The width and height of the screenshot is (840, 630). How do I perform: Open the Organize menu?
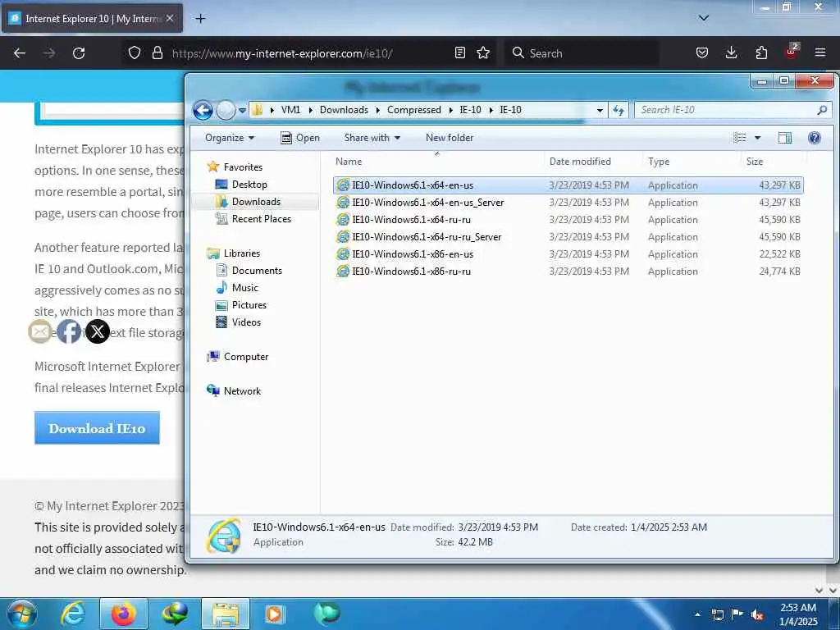230,138
